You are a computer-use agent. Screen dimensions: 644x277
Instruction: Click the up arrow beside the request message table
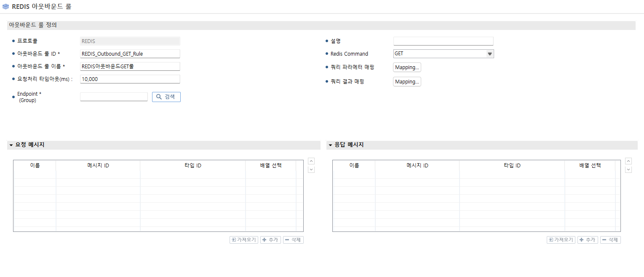(311, 161)
